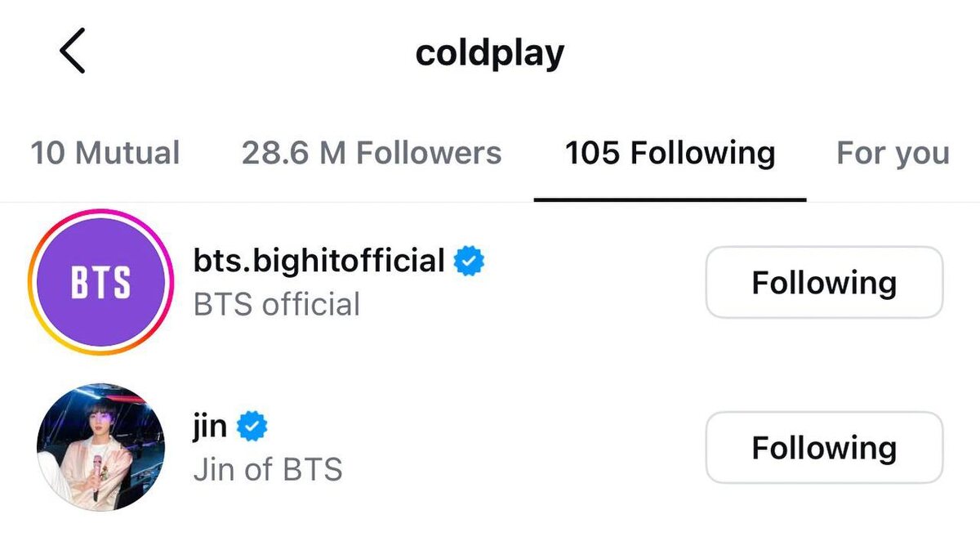Click the underline beneath the Following tab
This screenshot has height=537, width=980.
click(670, 199)
